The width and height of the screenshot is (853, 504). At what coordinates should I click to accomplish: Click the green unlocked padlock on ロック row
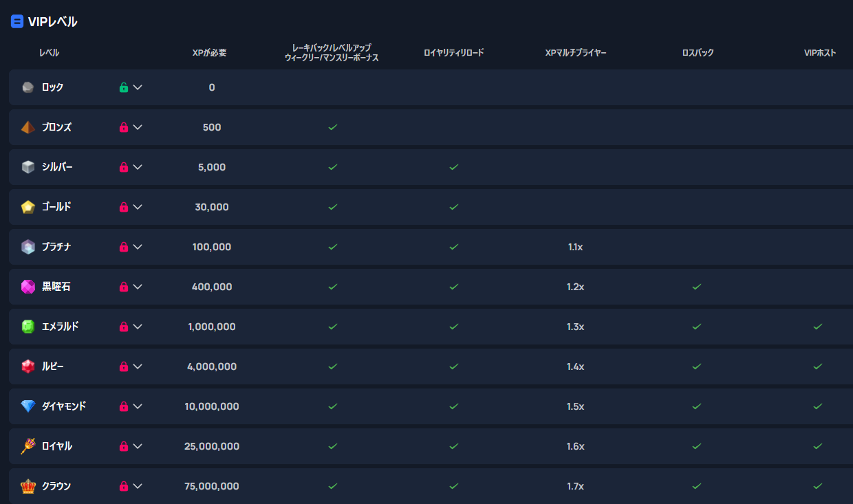click(x=124, y=87)
